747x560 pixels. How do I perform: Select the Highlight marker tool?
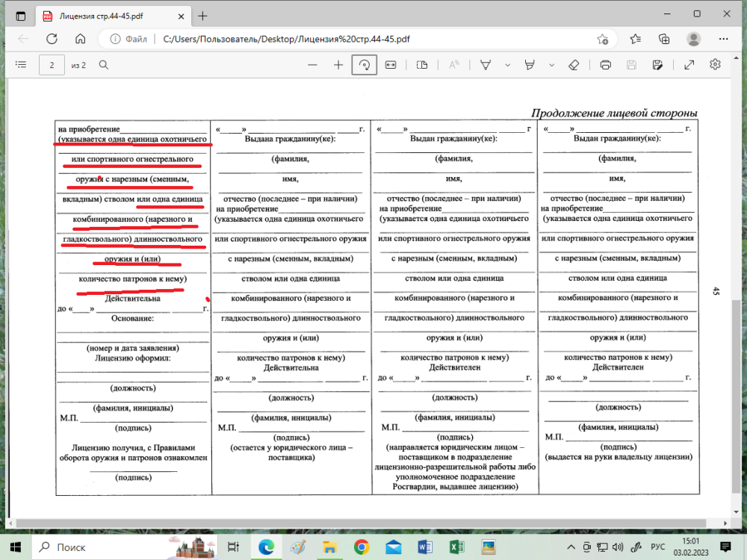pyautogui.click(x=530, y=65)
